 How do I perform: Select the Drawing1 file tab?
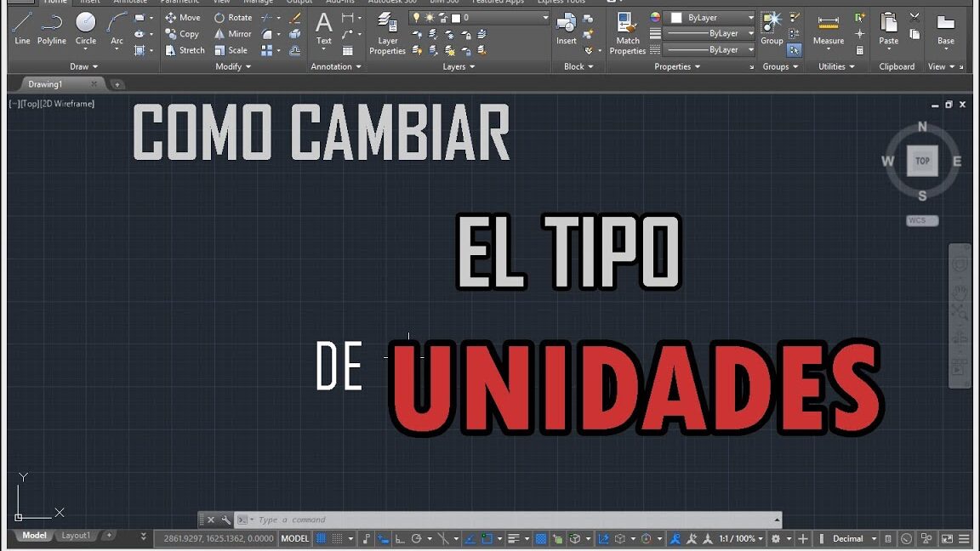pos(46,84)
